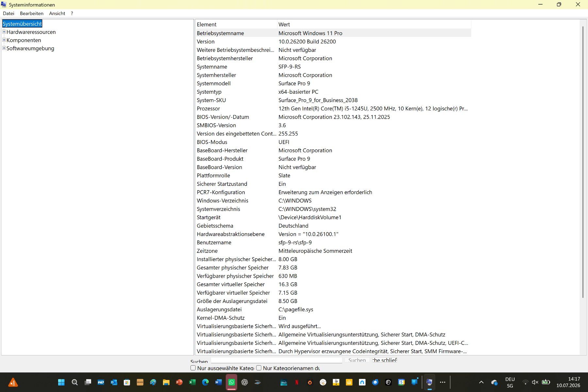Open Google Calendar from the taskbar
The image size is (588, 392).
[401, 382]
